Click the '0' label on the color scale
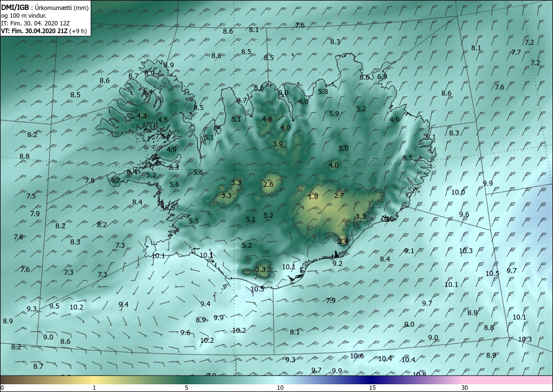The height and width of the screenshot is (392, 553). pos(2,388)
